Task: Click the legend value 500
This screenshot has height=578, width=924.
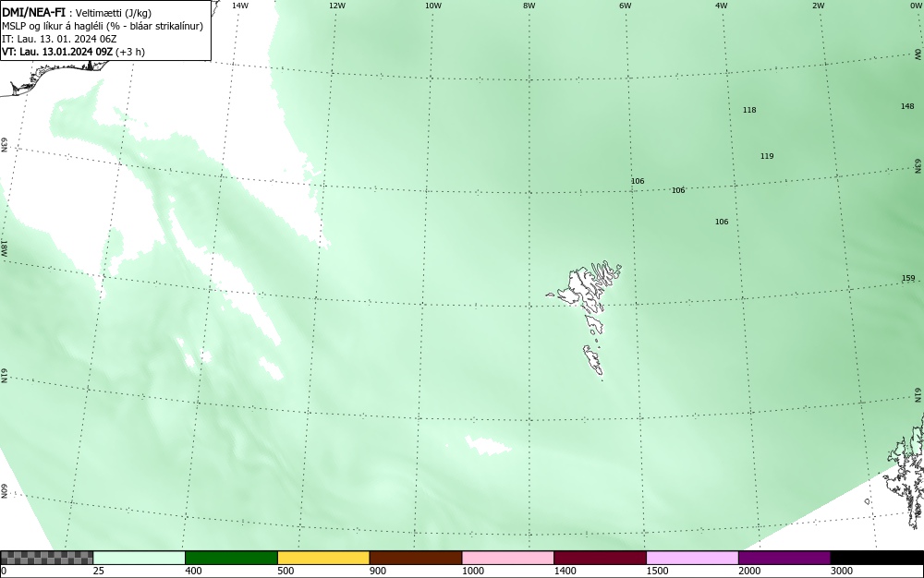Action: click(x=286, y=571)
